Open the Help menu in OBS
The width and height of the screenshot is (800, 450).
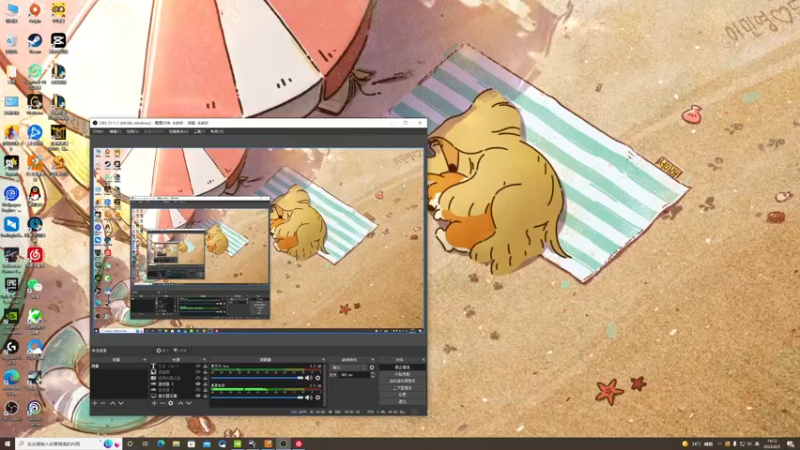[217, 132]
